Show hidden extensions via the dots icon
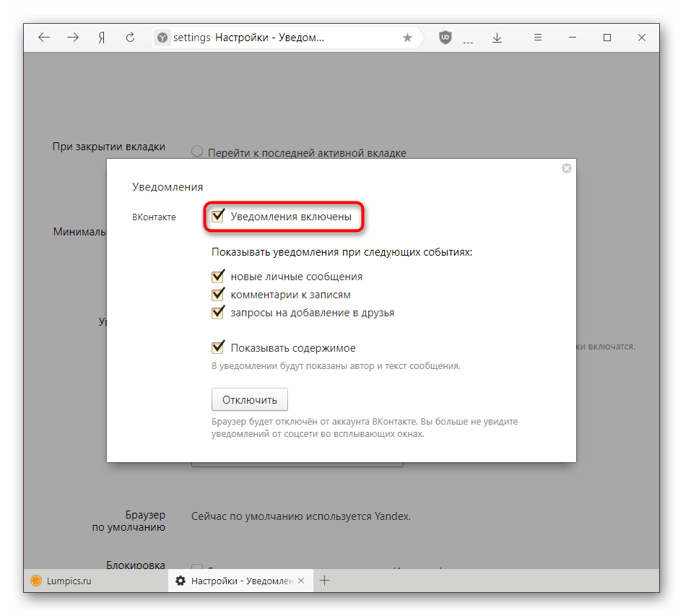Image resolution: width=683 pixels, height=616 pixels. pyautogui.click(x=469, y=43)
